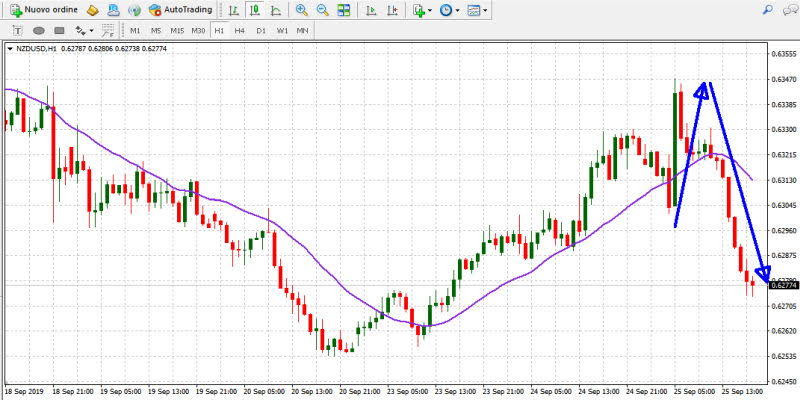
Task: Select the ellipse drawing tool
Action: 40,31
